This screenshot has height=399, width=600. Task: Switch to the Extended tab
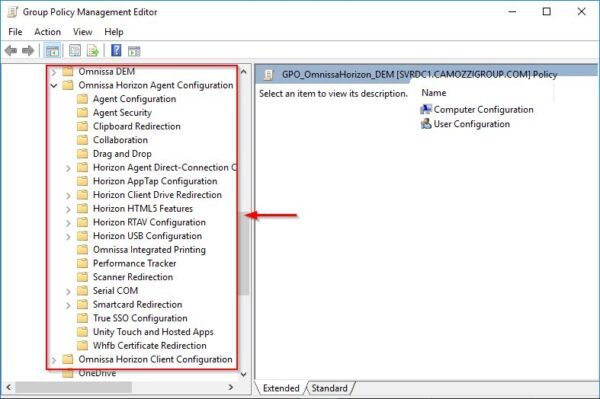tap(281, 388)
